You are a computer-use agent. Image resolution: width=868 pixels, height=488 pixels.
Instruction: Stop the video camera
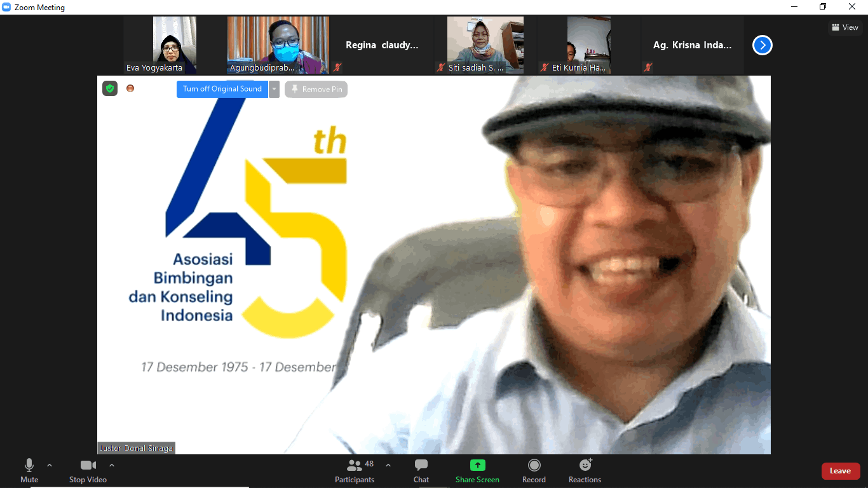click(x=88, y=465)
